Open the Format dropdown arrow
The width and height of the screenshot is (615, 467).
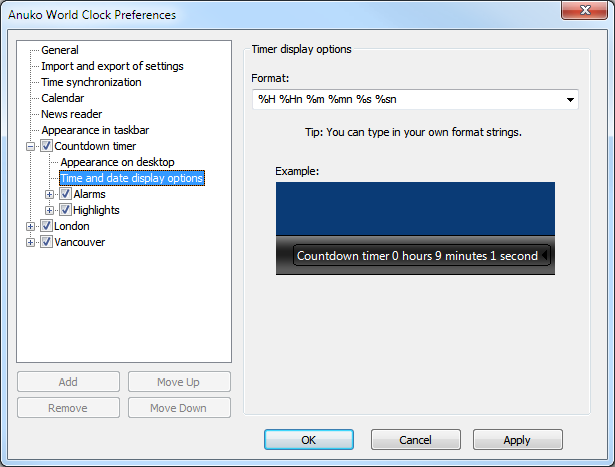(x=570, y=100)
